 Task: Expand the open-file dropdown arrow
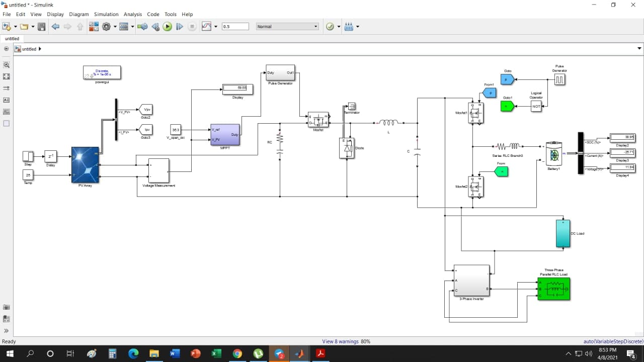point(32,26)
